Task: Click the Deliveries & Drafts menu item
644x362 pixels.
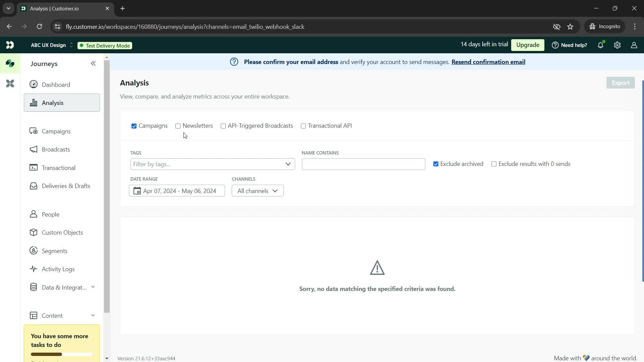Action: 65,186
